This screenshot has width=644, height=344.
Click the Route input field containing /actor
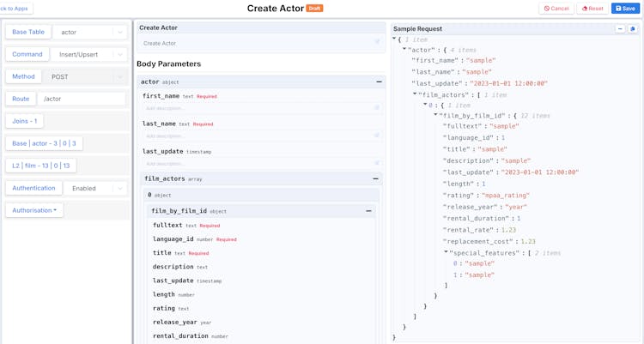82,99
